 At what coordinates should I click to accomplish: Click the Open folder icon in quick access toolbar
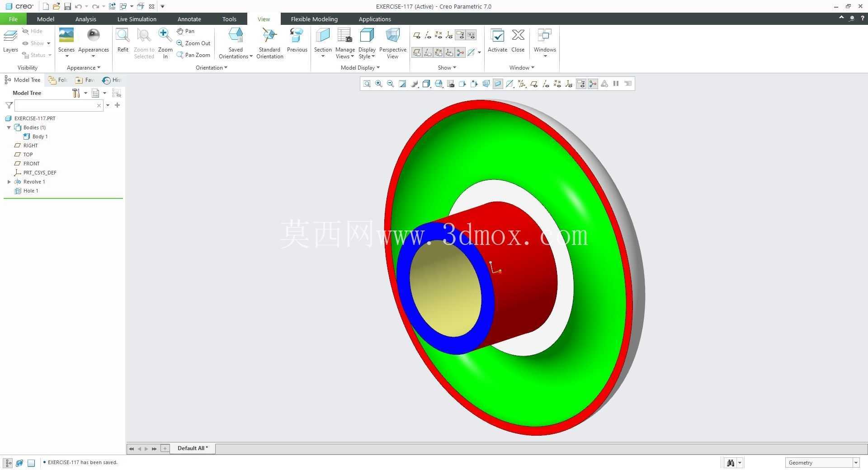pos(56,6)
